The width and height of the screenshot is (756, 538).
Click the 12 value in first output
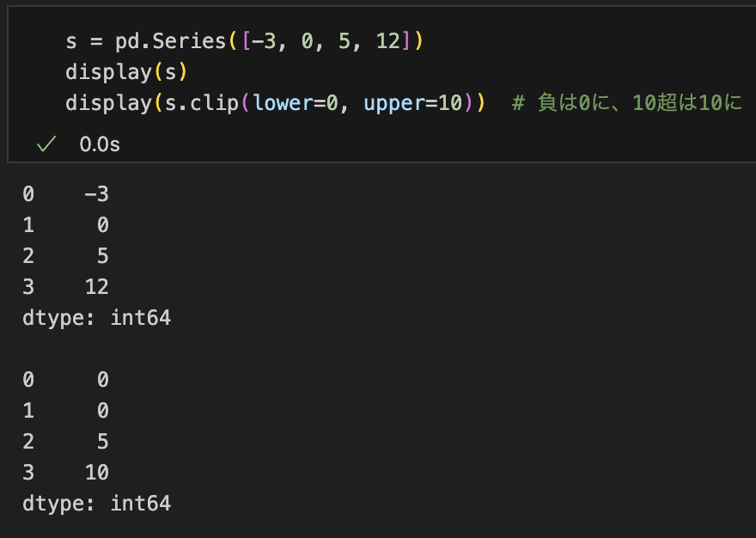tap(96, 286)
